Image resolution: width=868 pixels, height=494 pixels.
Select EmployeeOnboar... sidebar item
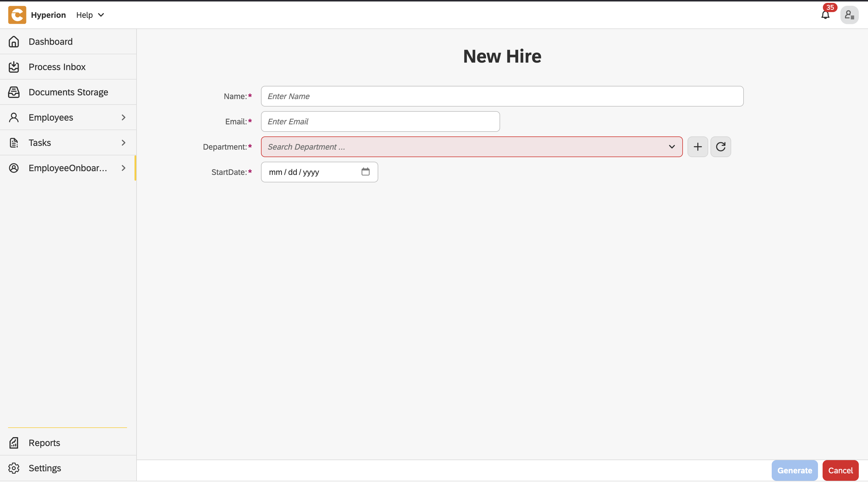pos(68,168)
